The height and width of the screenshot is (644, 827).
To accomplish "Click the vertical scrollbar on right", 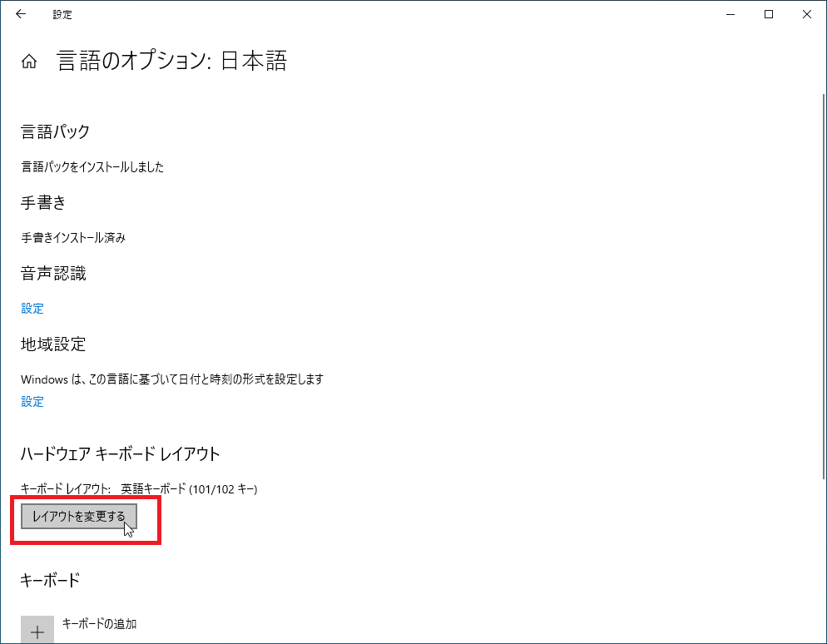I will click(824, 286).
